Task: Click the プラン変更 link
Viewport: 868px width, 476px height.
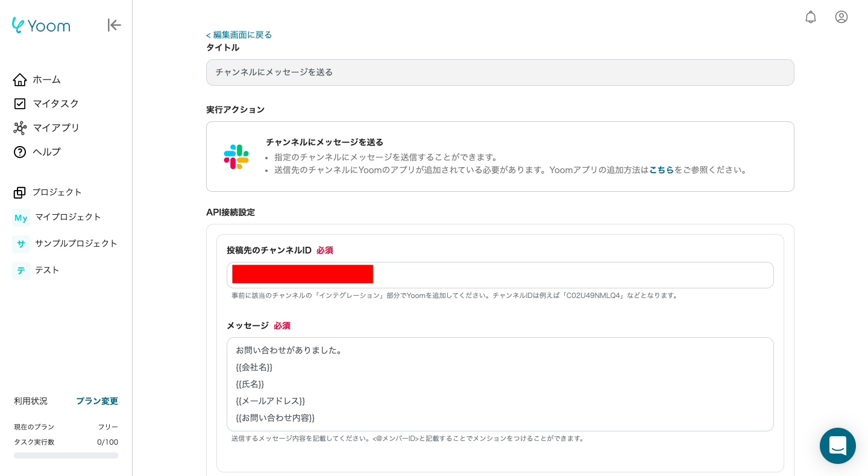Action: coord(96,401)
